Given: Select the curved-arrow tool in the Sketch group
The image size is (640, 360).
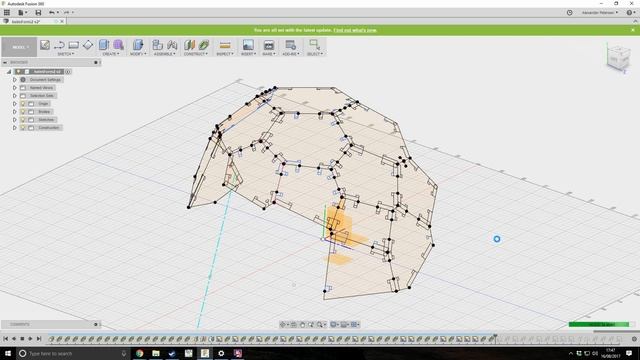Looking at the screenshot, I should pyautogui.click(x=59, y=45).
